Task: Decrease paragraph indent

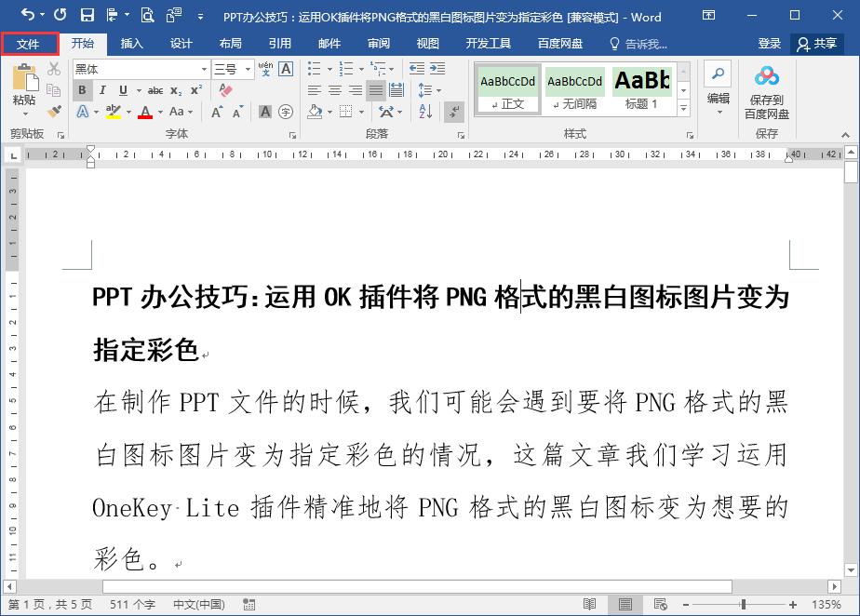Action: click(417, 69)
